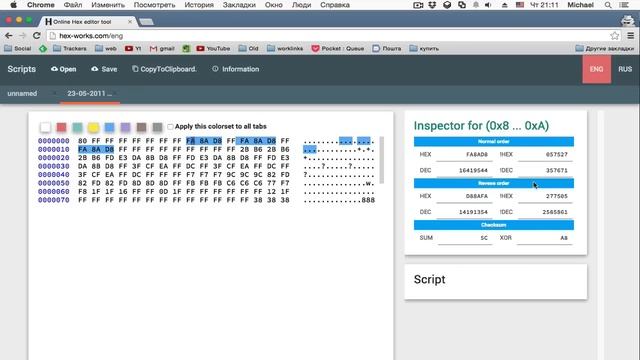
Task: Click the browser back arrow
Action: 9,36
